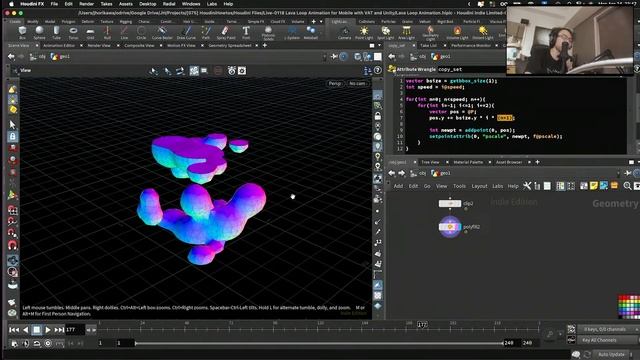The image size is (640, 360).
Task: Toggle the scene view pane pin
Action: (334, 57)
